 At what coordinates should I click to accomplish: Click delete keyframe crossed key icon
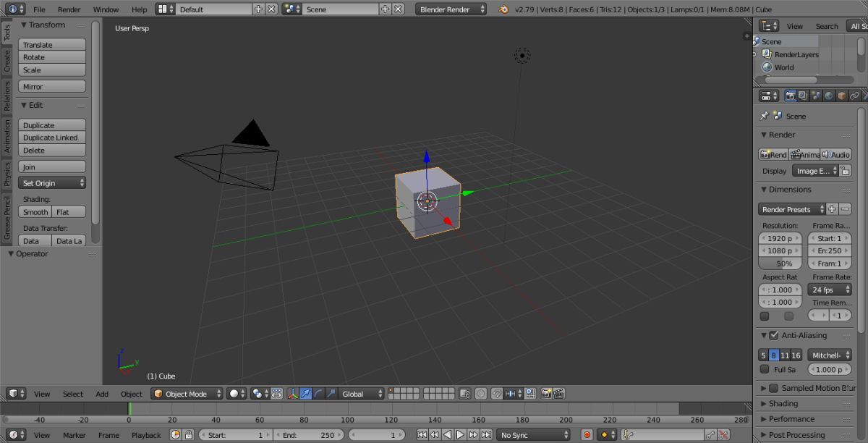[723, 435]
